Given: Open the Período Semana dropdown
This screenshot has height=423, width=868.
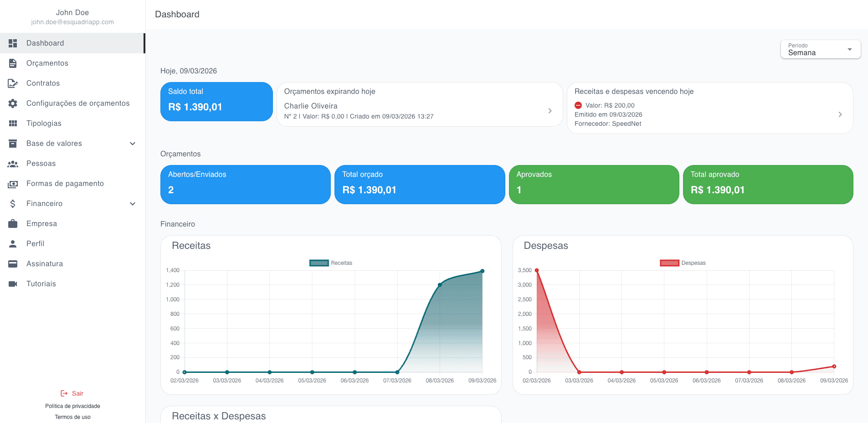Looking at the screenshot, I should 821,49.
